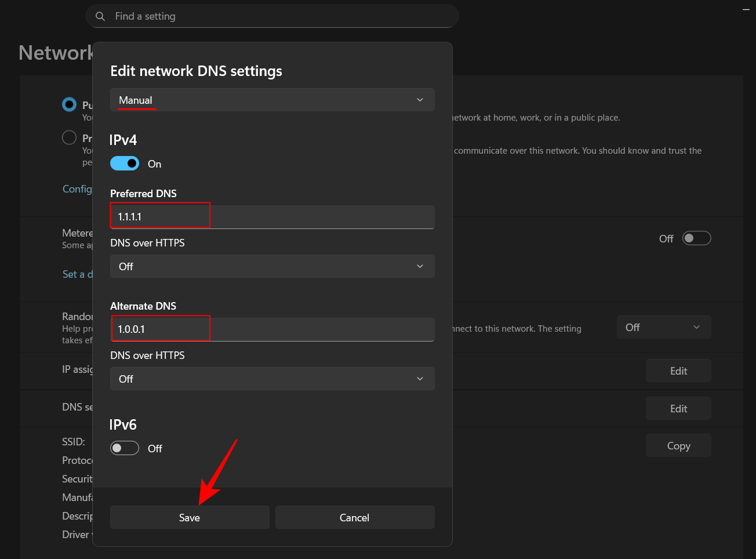Click the search magnifier icon
Screen dimensions: 756x559
pyautogui.click(x=100, y=16)
